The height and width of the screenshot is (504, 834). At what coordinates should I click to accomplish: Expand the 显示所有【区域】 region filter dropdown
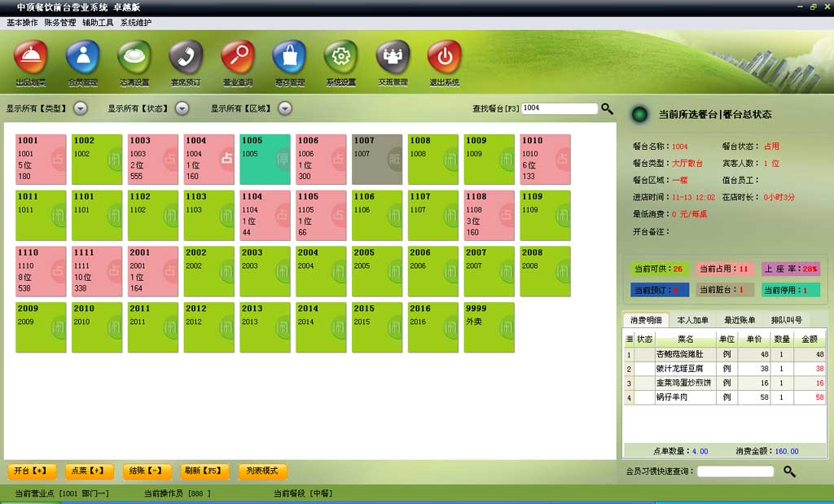[x=285, y=107]
